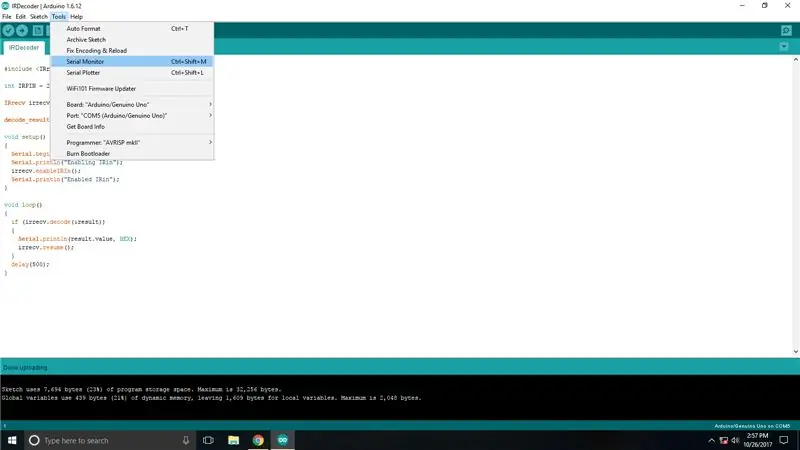Click the Verify sketch checkmark icon
The image size is (800, 450).
point(8,31)
